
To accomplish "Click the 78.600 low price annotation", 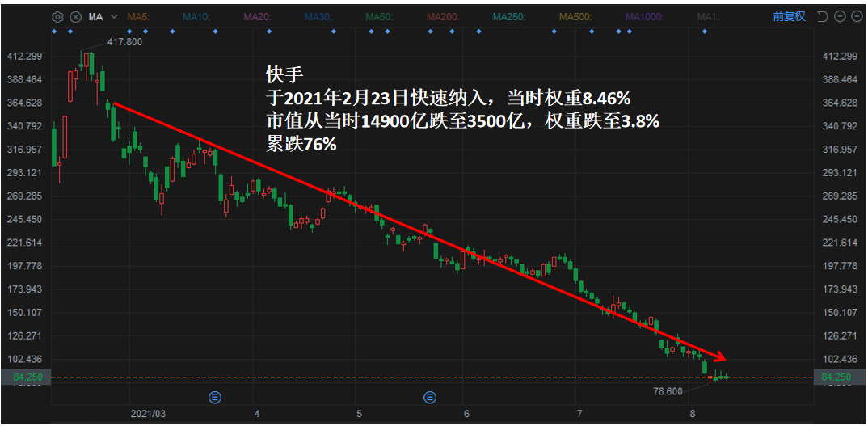I will [x=668, y=392].
